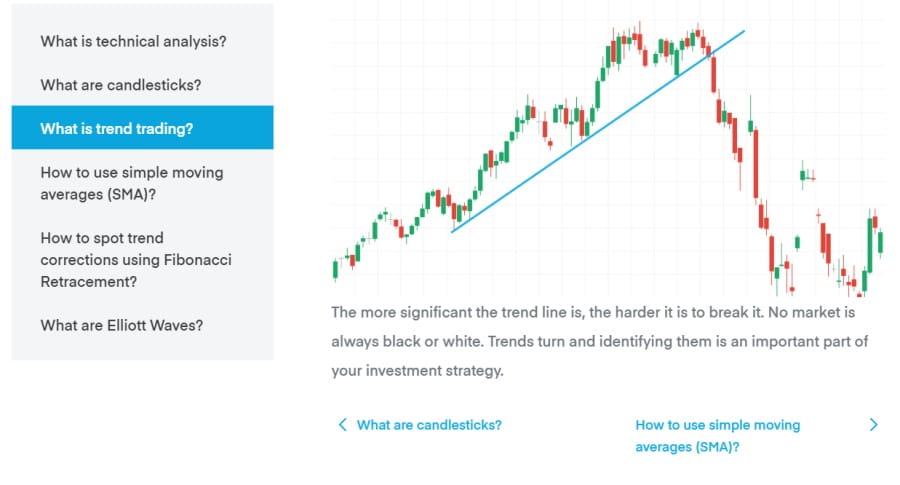The image size is (900, 485).
Task: Click the upper end of the blue trend line
Action: (x=743, y=32)
